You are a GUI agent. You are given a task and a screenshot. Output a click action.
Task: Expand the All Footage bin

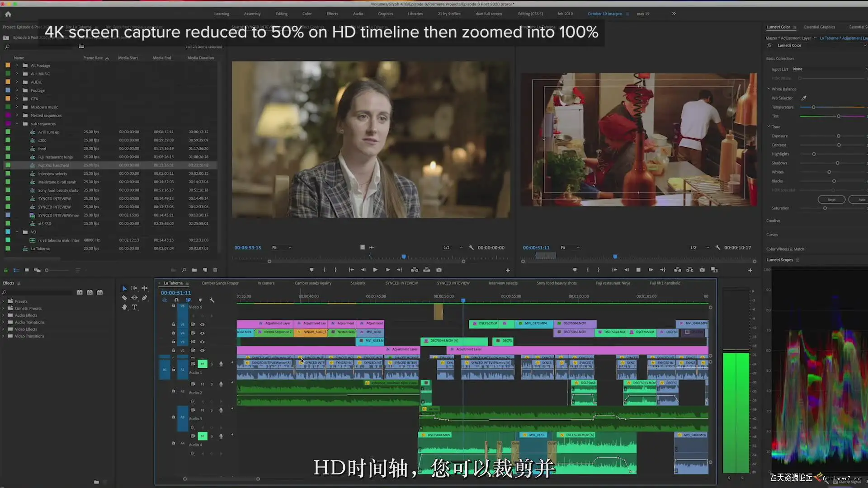coord(17,66)
